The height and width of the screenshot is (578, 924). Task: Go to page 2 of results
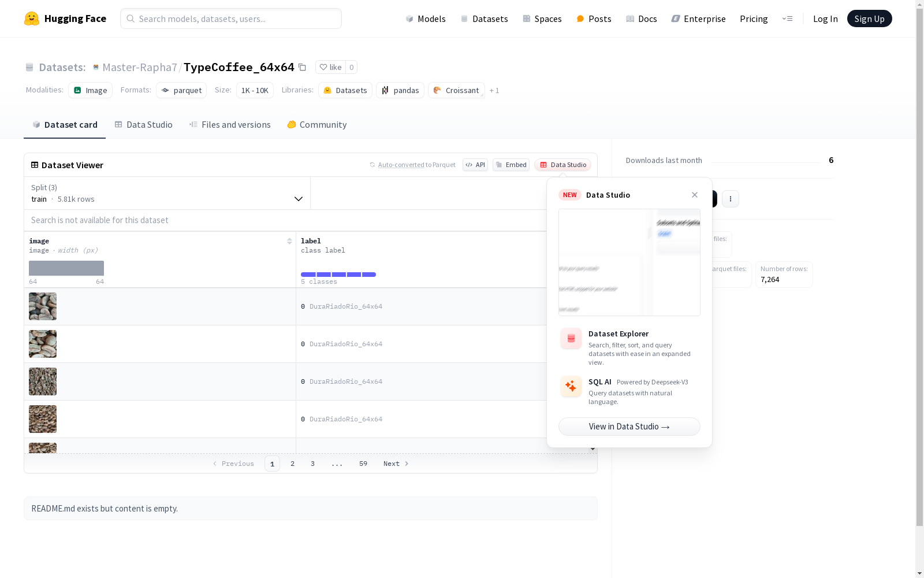pos(293,464)
